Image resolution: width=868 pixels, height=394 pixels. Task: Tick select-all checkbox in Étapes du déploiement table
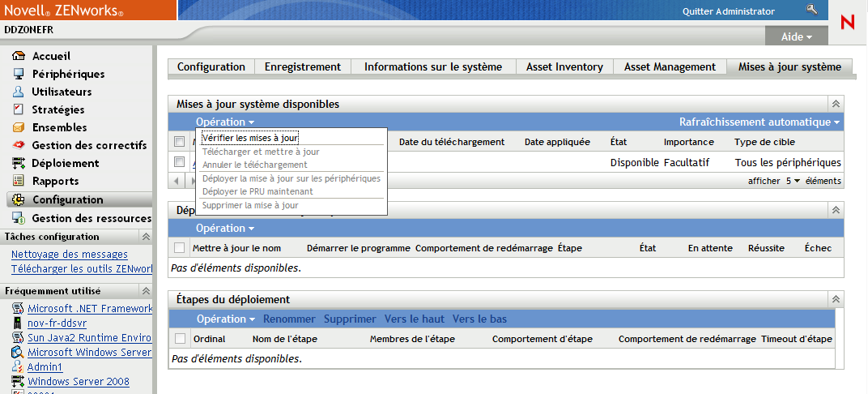pos(180,338)
